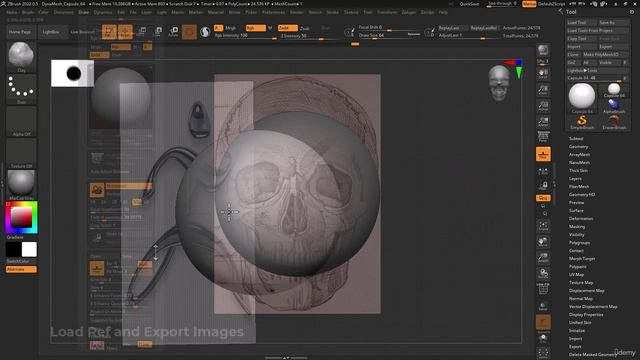The image size is (640, 360).
Task: Toggle the Gizmo 3D icon
Action: pyautogui.click(x=189, y=32)
